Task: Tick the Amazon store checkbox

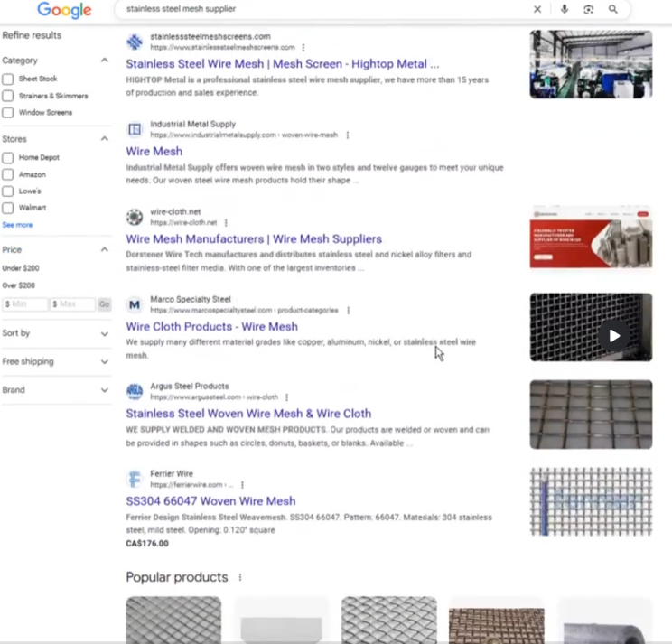Action: pos(8,174)
